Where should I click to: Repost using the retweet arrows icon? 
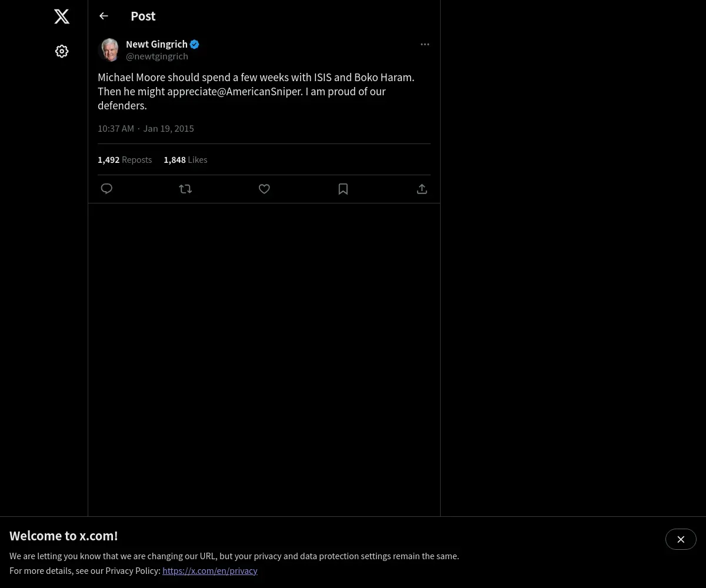click(185, 189)
